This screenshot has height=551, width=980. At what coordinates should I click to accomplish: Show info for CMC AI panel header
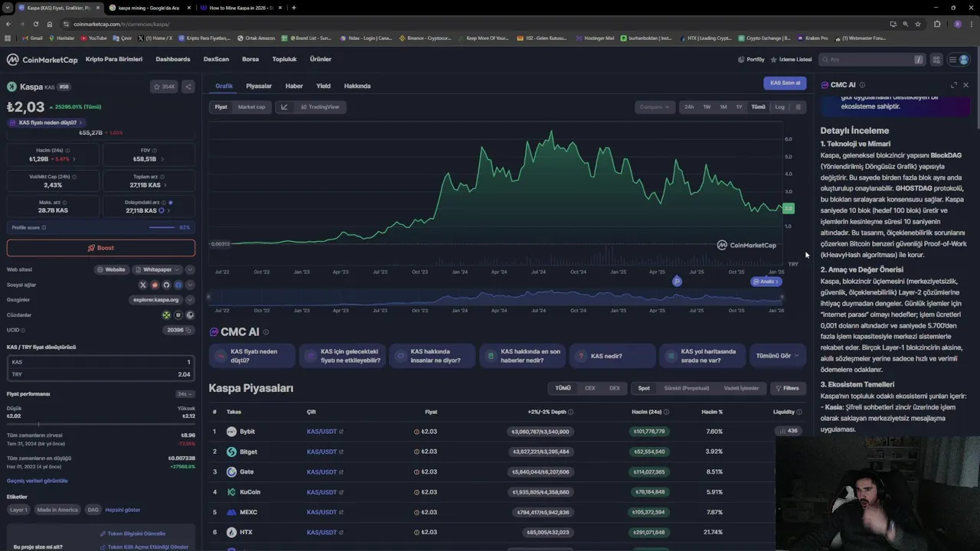coord(862,85)
